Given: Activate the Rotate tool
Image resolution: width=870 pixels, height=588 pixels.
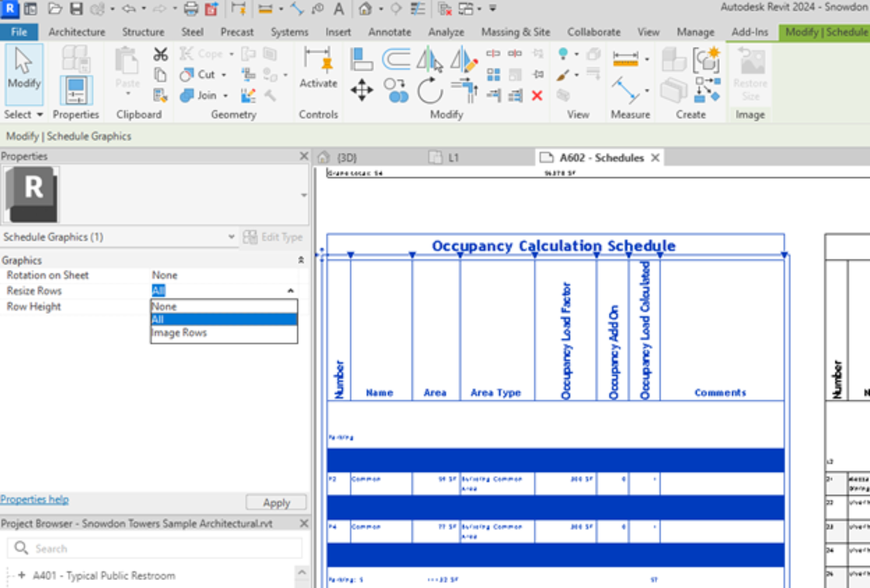Looking at the screenshot, I should coord(429,89).
